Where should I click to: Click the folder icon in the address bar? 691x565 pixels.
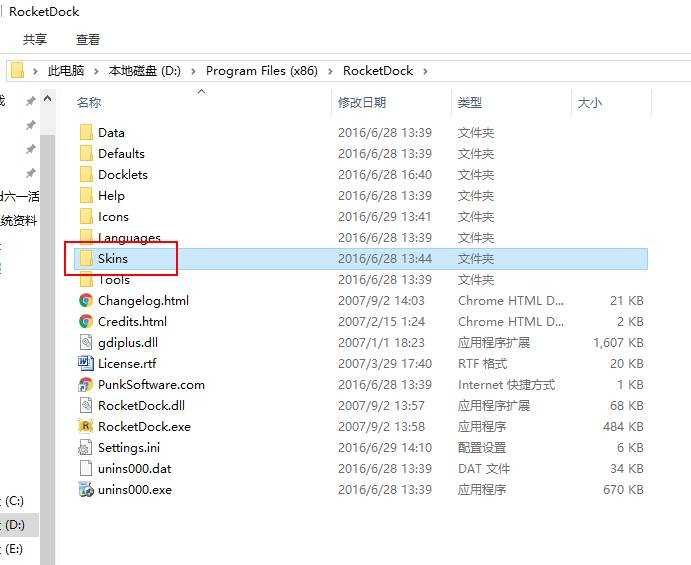[x=17, y=71]
